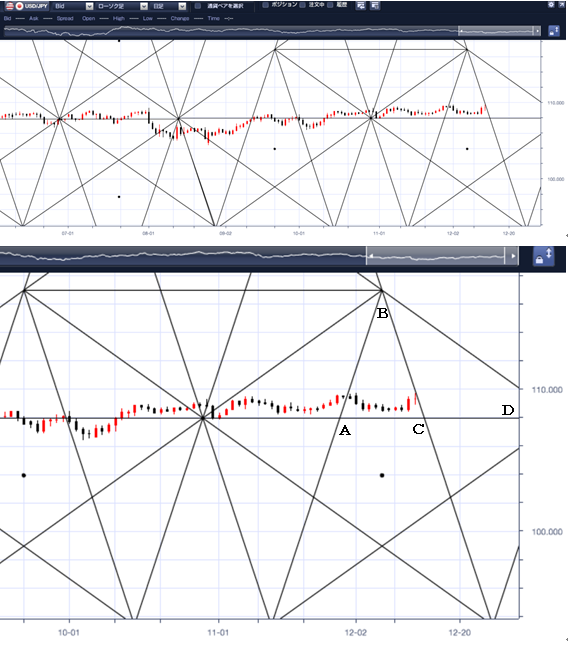Click right arrow of lower overview scrollbar
This screenshot has width=568, height=648.
coord(513,256)
